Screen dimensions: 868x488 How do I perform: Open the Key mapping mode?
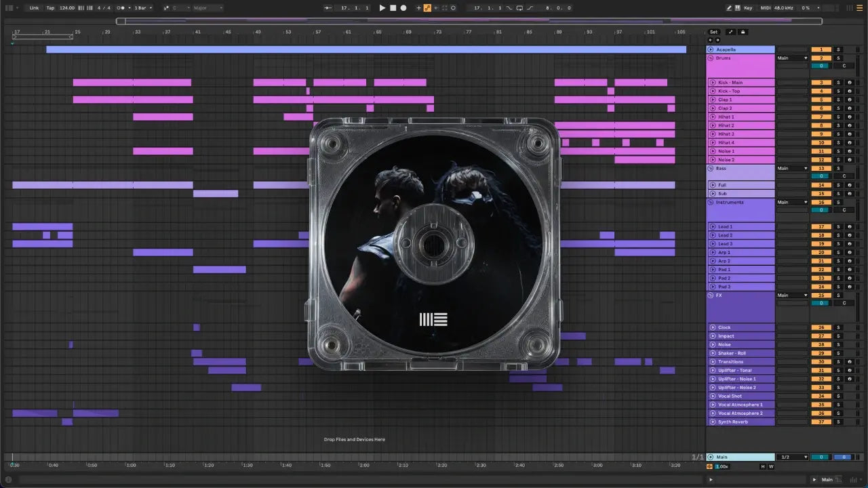[x=748, y=8]
